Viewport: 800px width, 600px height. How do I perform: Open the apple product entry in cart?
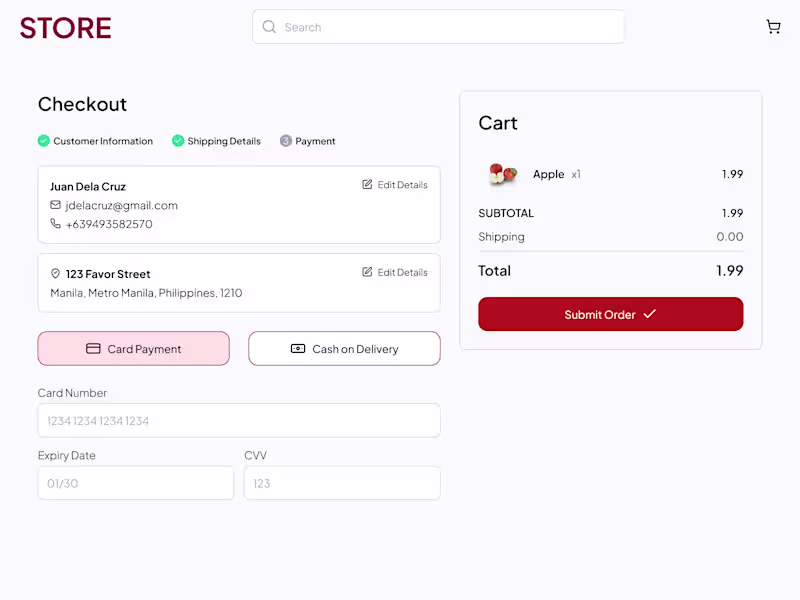tap(548, 174)
